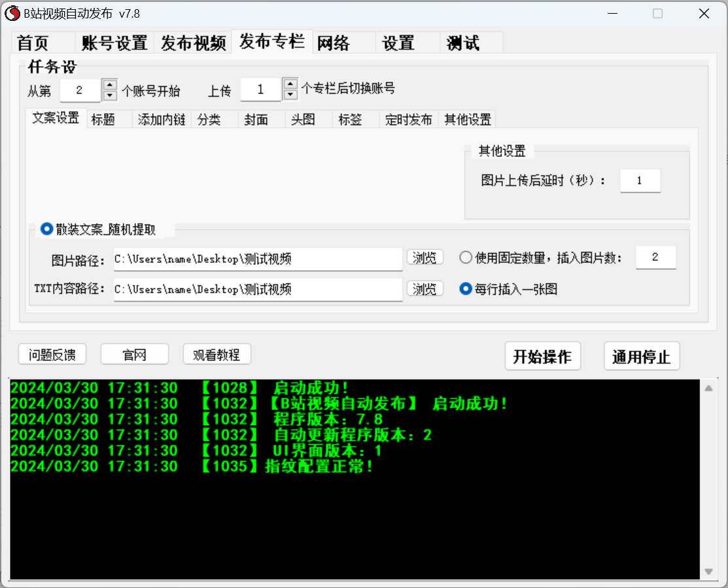
Task: Select the 发布专栏 tab
Action: pos(272,42)
